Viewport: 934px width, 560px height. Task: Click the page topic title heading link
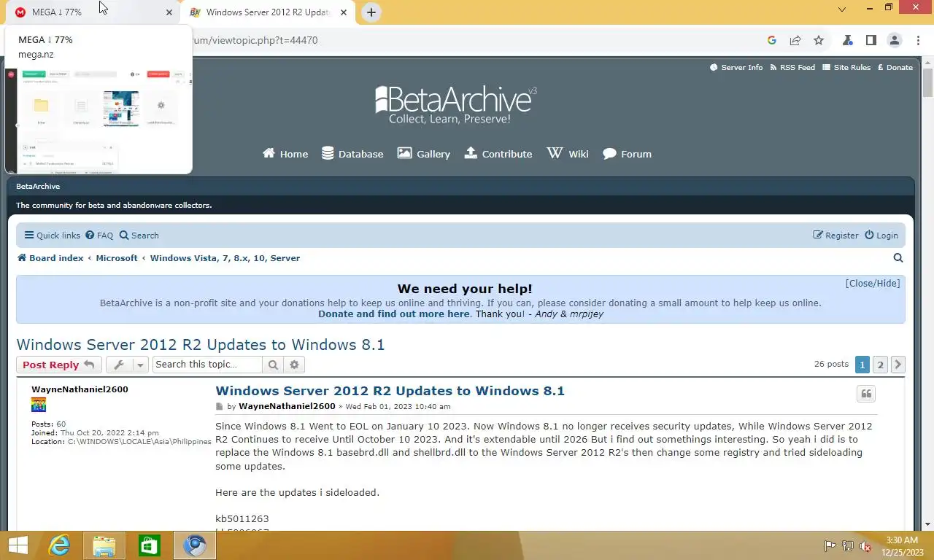[x=201, y=344]
